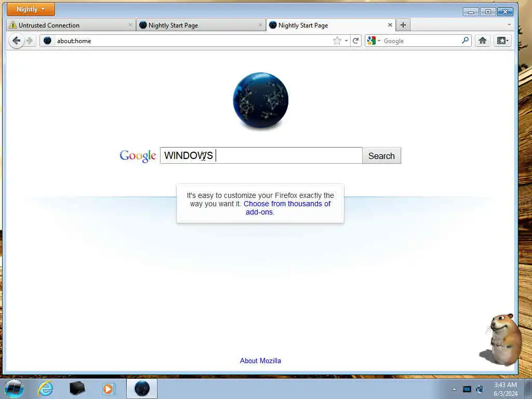532x399 pixels.
Task: Open the bookmarks menu button
Action: pyautogui.click(x=502, y=41)
